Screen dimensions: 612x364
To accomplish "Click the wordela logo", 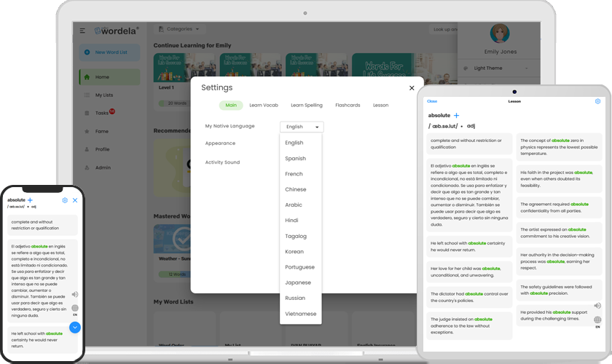I will click(117, 31).
